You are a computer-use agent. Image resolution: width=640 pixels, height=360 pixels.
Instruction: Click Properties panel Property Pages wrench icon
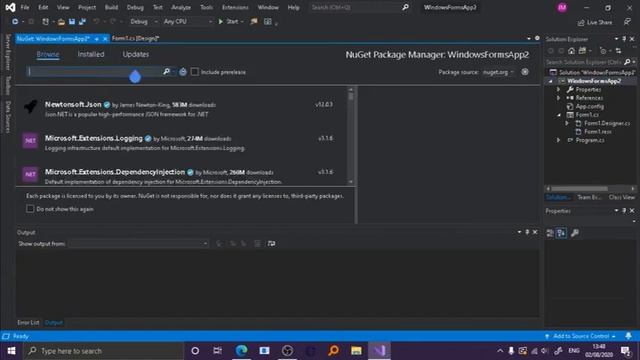coord(575,233)
